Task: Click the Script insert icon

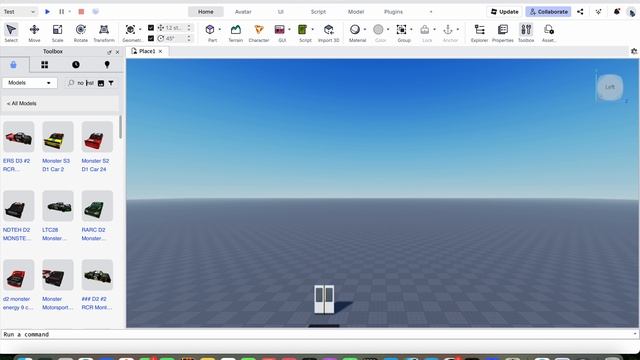Action: click(302, 29)
